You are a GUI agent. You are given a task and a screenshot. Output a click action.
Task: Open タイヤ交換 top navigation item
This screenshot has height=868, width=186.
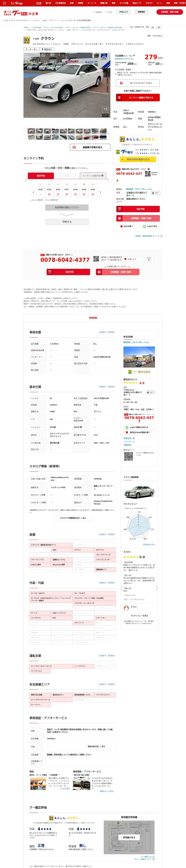click(124, 3)
